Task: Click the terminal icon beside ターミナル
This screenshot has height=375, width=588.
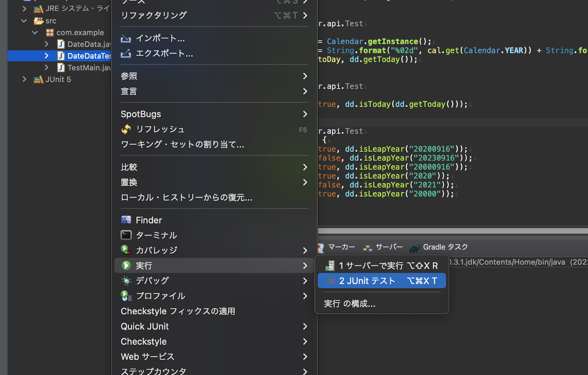Action: point(126,235)
